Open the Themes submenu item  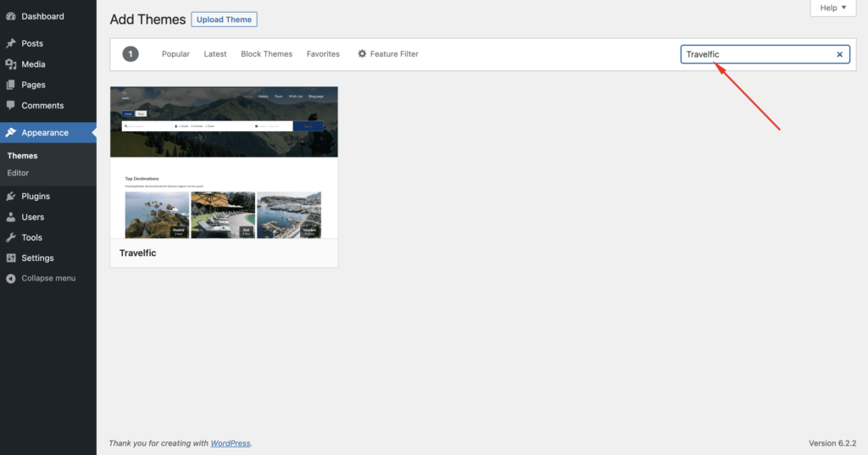tap(22, 156)
